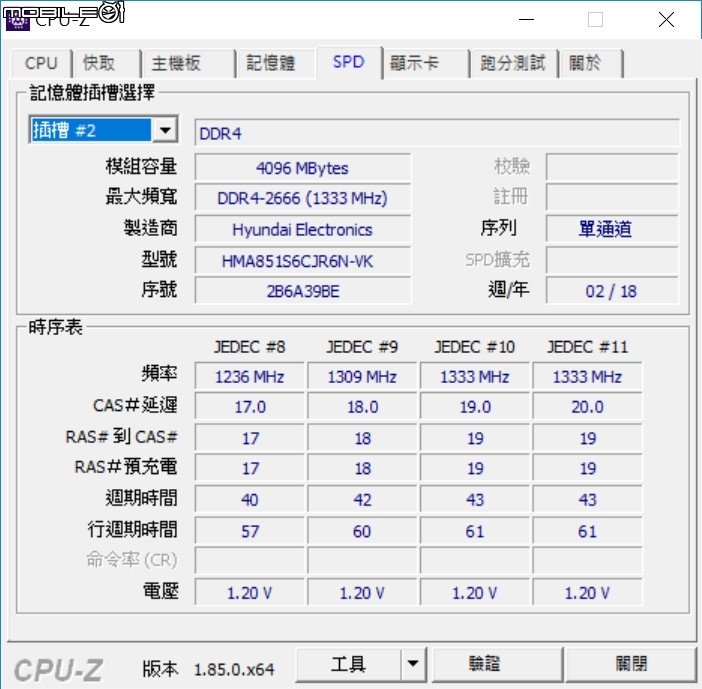Click the 60 row cycle time cell
Screen dimensions: 702x689
(362, 531)
